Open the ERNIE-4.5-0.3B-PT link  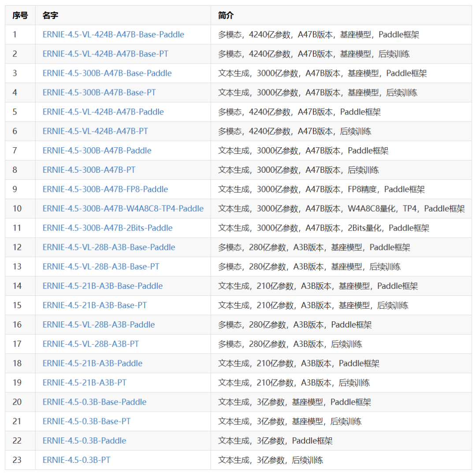pos(77,460)
